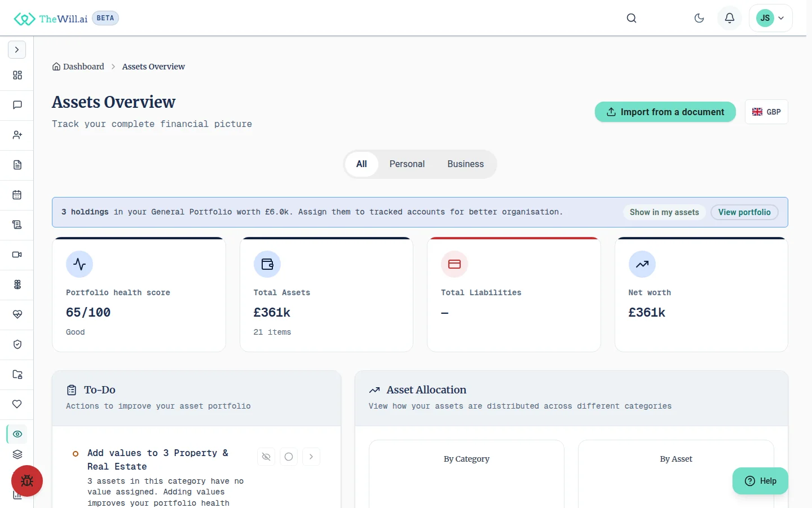Click Show in my assets button
The height and width of the screenshot is (508, 812).
coord(664,212)
